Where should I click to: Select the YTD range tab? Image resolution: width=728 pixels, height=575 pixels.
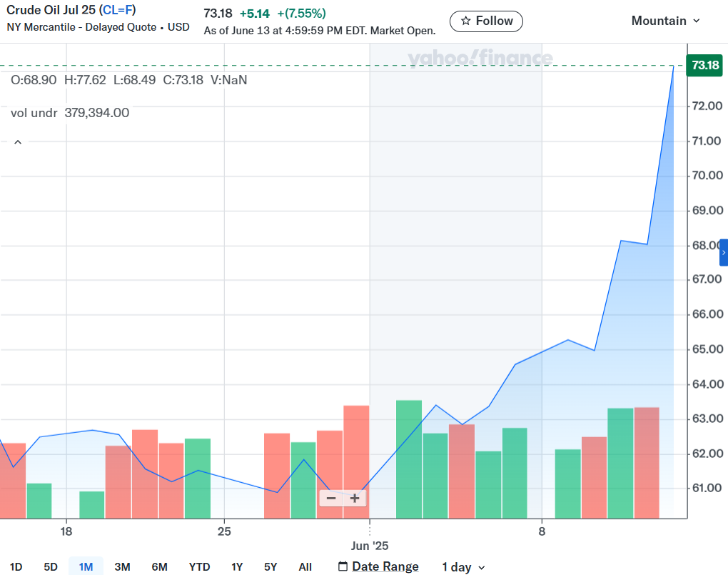pyautogui.click(x=199, y=566)
